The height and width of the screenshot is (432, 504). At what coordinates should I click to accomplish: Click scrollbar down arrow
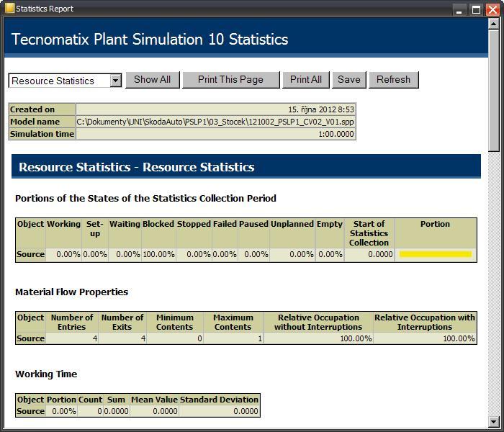pos(493,422)
